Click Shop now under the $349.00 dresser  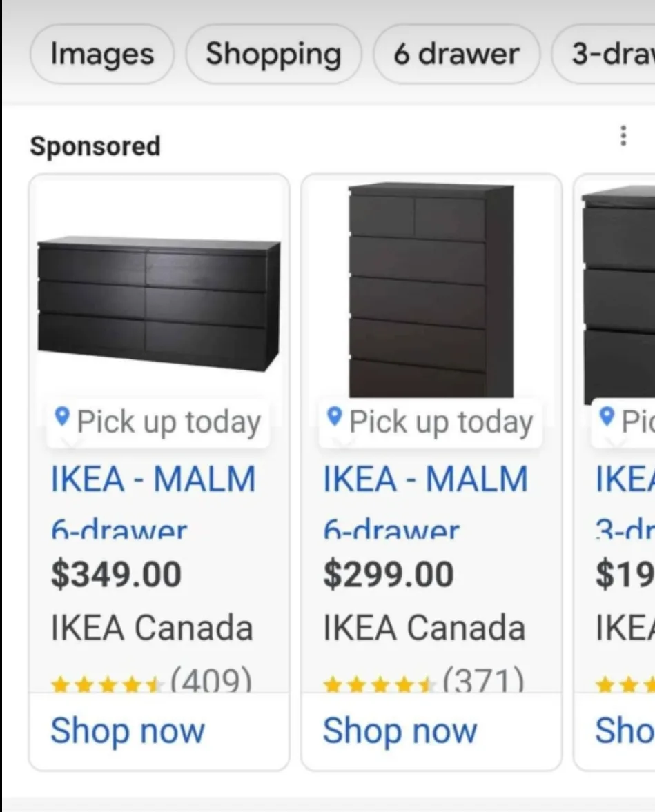pyautogui.click(x=128, y=731)
